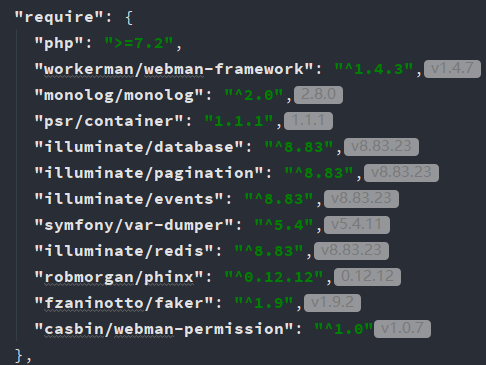Click the workerman/webman-framework package name
Screen dimensions: 486x365
coord(174,69)
